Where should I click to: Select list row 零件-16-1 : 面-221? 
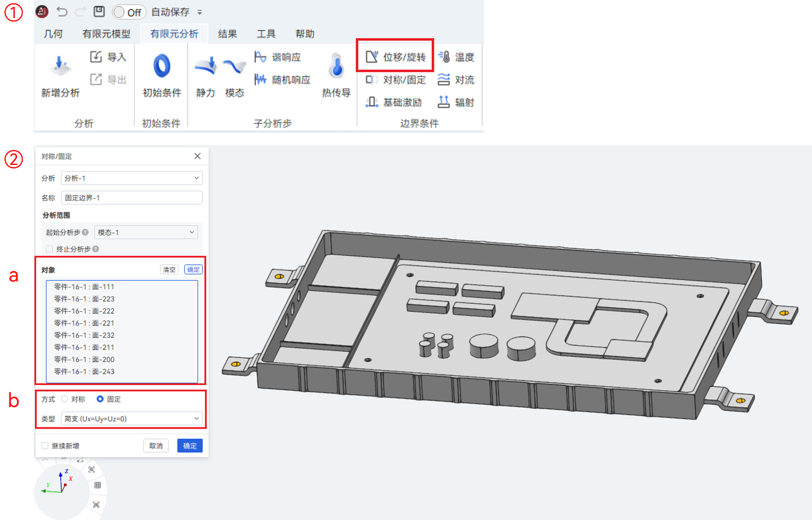coord(122,323)
